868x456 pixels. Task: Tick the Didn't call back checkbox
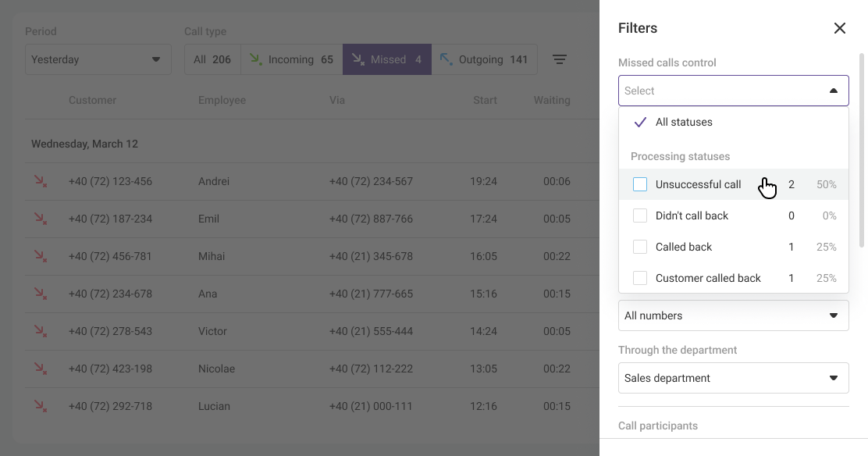(x=640, y=216)
